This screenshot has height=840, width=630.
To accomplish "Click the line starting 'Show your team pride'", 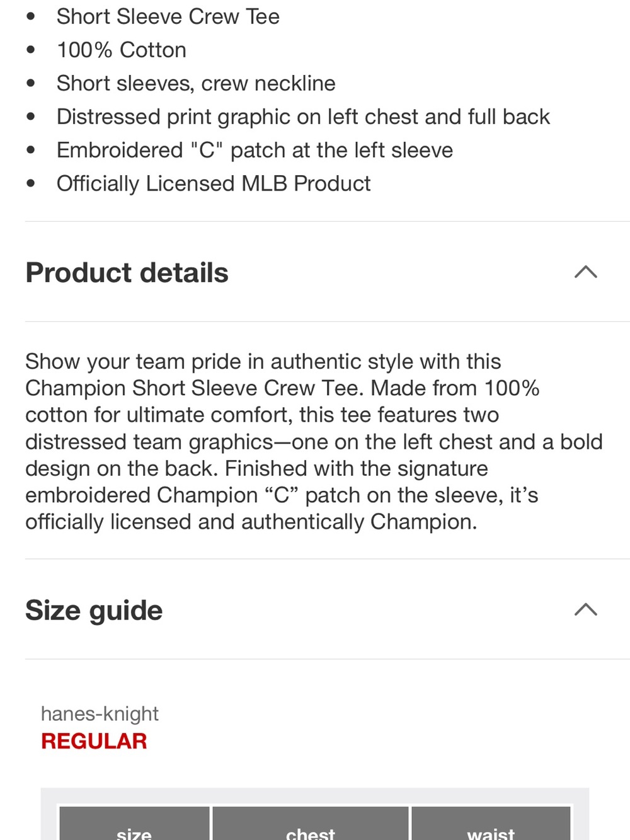I will [x=263, y=362].
